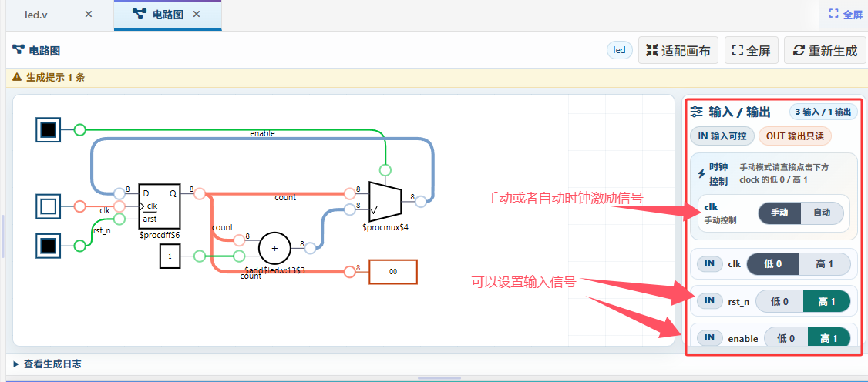Click the IN tag beside enable

(709, 338)
